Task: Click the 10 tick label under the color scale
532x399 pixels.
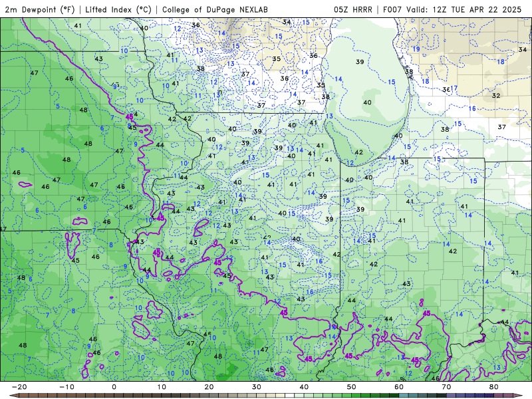Action: 162,387
